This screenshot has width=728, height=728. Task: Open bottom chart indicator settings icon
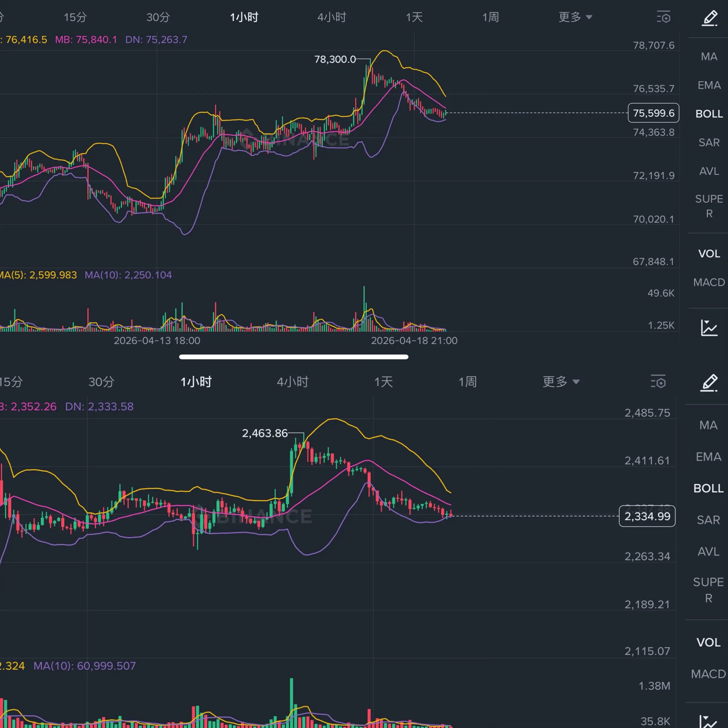point(658,382)
